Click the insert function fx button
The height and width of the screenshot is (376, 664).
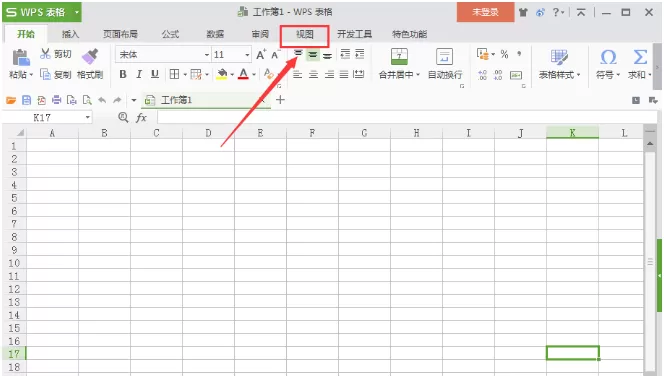point(141,117)
